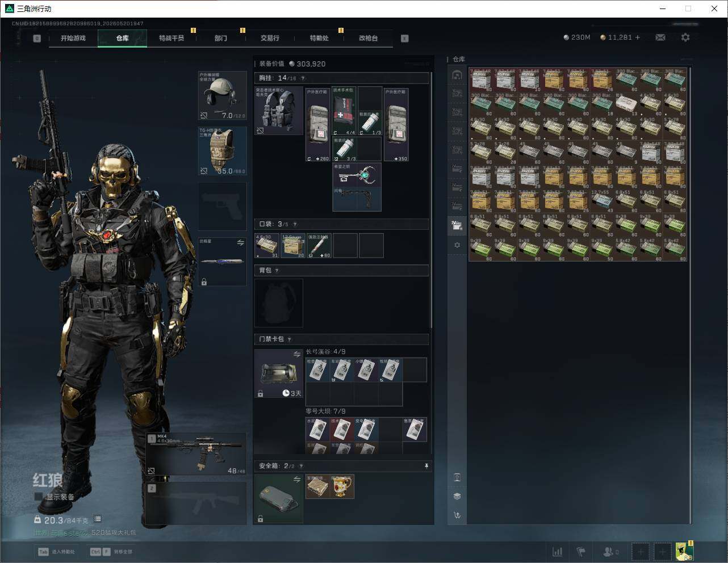Viewport: 728px width, 563px height.
Task: Click the second empty plus slot in bottom bar
Action: click(662, 552)
